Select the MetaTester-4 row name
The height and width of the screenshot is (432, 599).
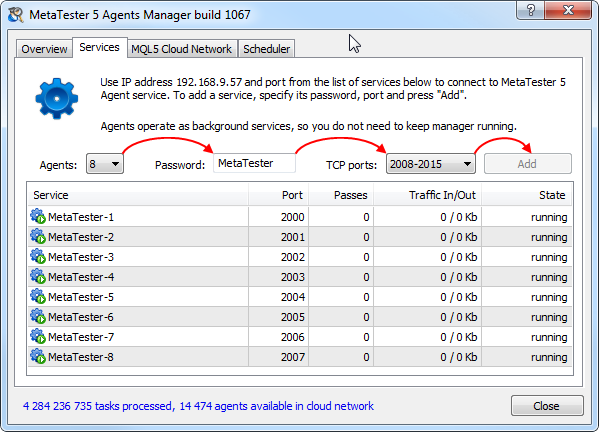point(81,277)
